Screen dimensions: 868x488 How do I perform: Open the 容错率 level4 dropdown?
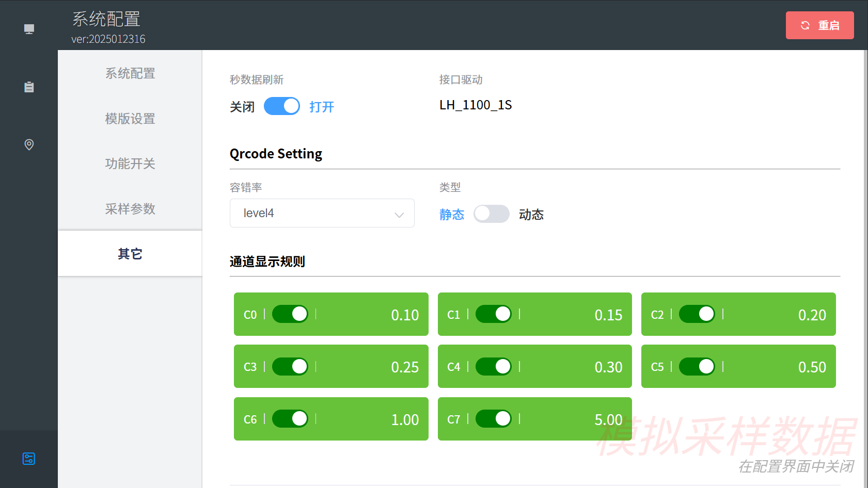(x=321, y=213)
